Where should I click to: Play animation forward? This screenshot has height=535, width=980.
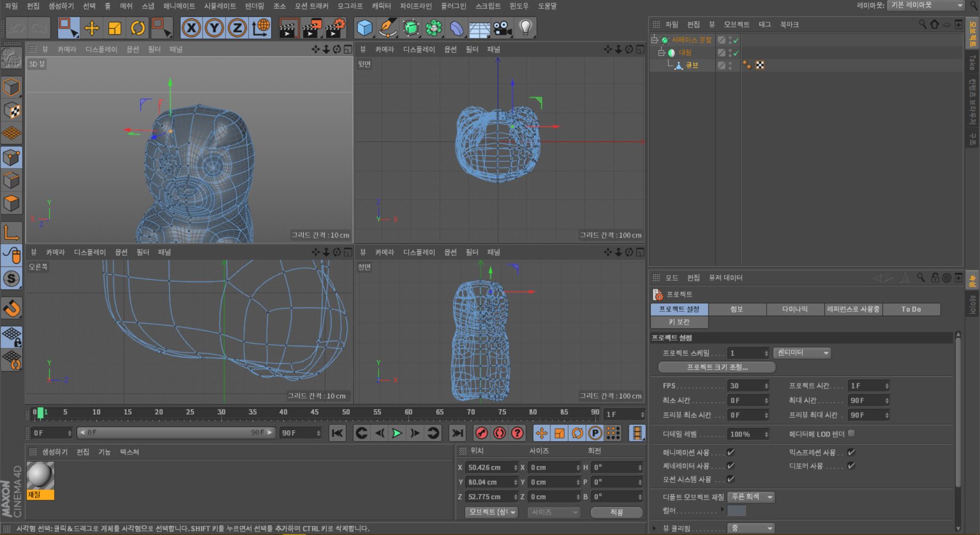point(397,433)
